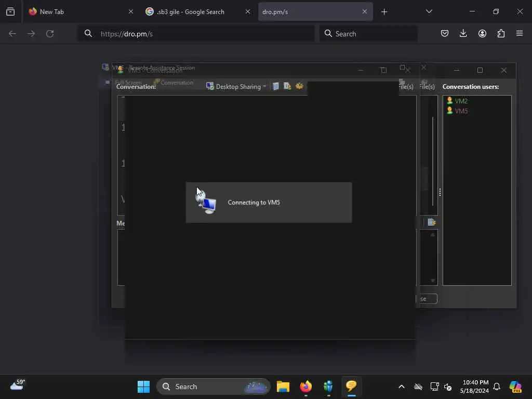This screenshot has height=399, width=532.
Task: Select the dro.pm/s tab
Action: pos(315,11)
